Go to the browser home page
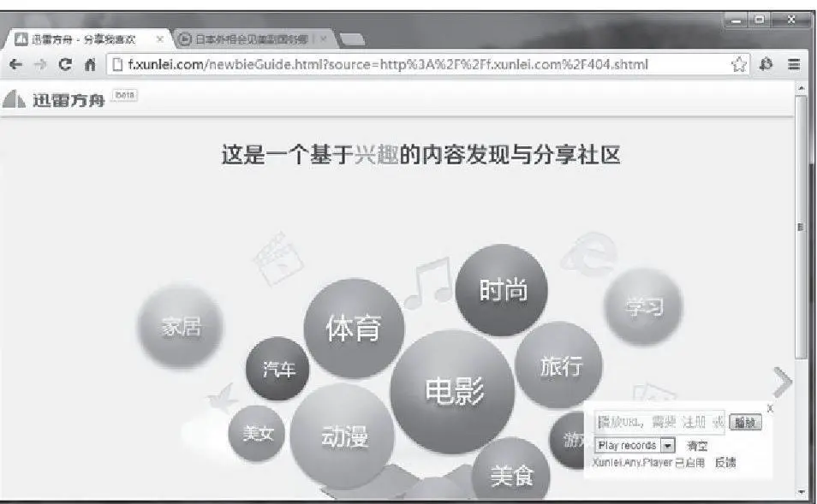 tap(89, 64)
